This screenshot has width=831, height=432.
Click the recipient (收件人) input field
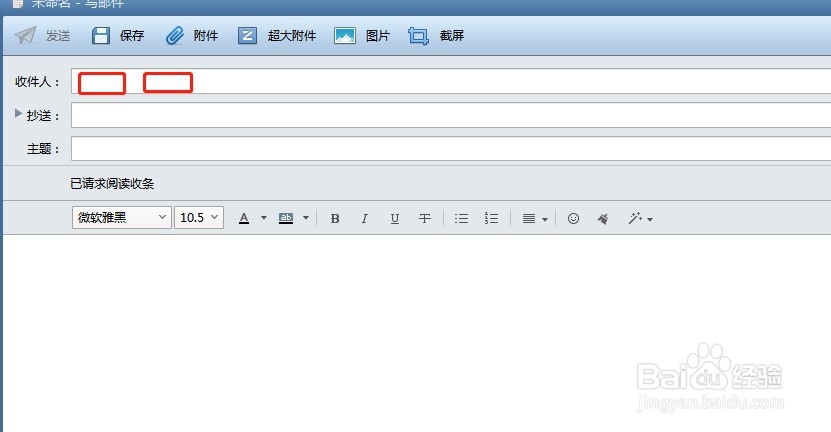(x=451, y=81)
